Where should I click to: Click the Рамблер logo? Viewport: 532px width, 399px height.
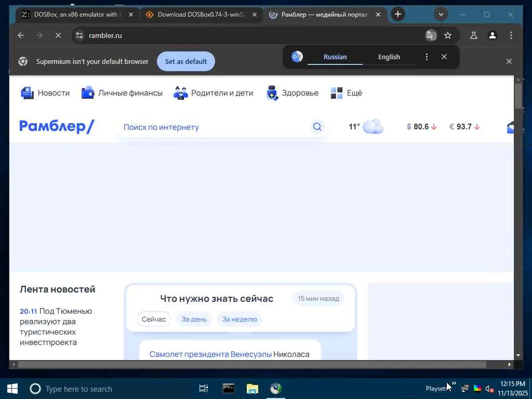(x=57, y=127)
